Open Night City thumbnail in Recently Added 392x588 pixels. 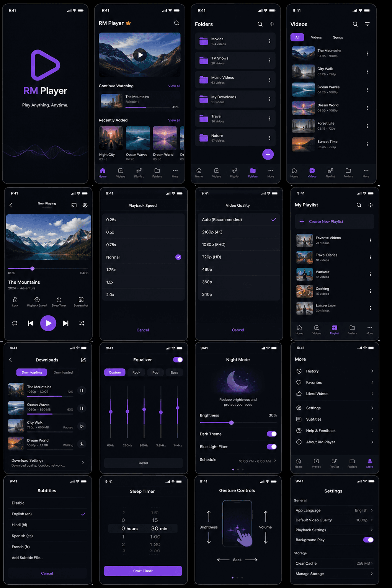click(x=111, y=138)
